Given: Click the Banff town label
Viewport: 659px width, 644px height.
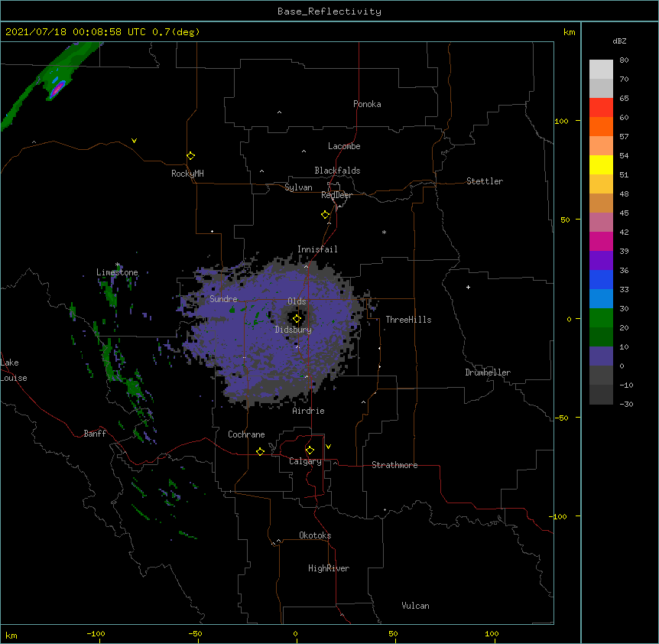Looking at the screenshot, I should tap(95, 434).
